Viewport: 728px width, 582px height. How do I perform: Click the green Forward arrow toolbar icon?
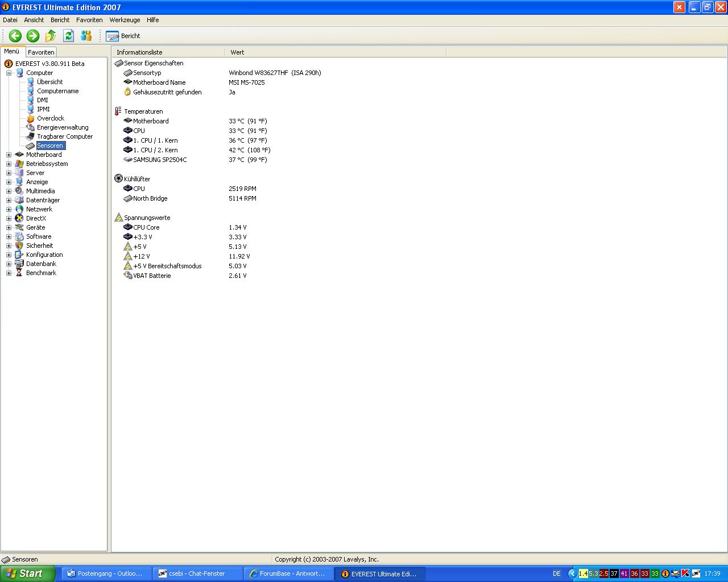33,36
